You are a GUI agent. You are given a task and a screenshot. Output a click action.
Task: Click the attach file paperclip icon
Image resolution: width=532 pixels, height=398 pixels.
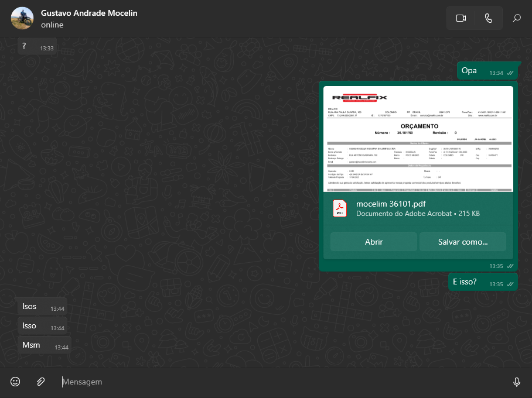[x=40, y=382]
